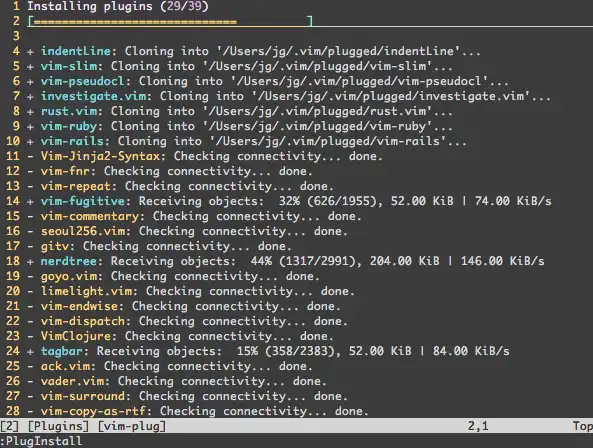Click the '2,1' cursor position indicator

[x=478, y=426]
